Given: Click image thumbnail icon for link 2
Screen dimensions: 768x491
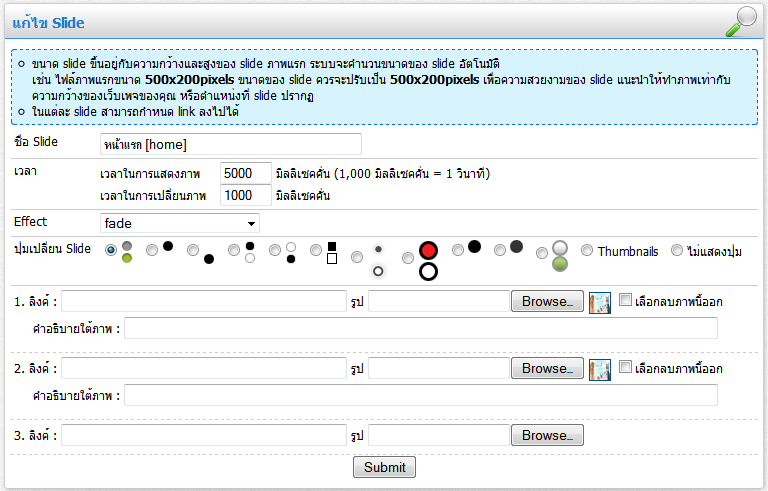Looking at the screenshot, I should (600, 370).
